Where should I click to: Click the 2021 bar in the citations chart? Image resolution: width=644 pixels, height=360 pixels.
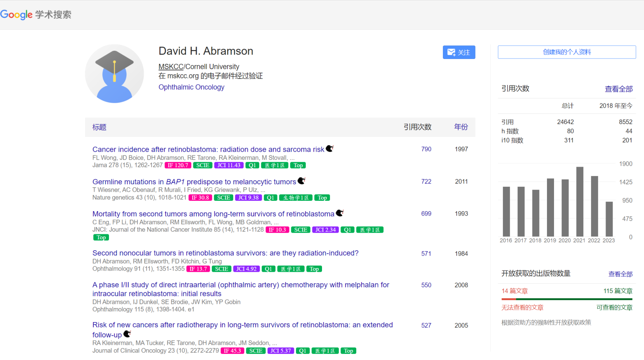pos(580,201)
